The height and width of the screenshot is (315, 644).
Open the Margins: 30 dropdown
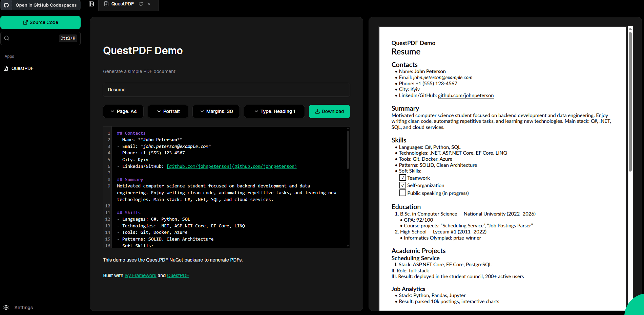pyautogui.click(x=216, y=111)
